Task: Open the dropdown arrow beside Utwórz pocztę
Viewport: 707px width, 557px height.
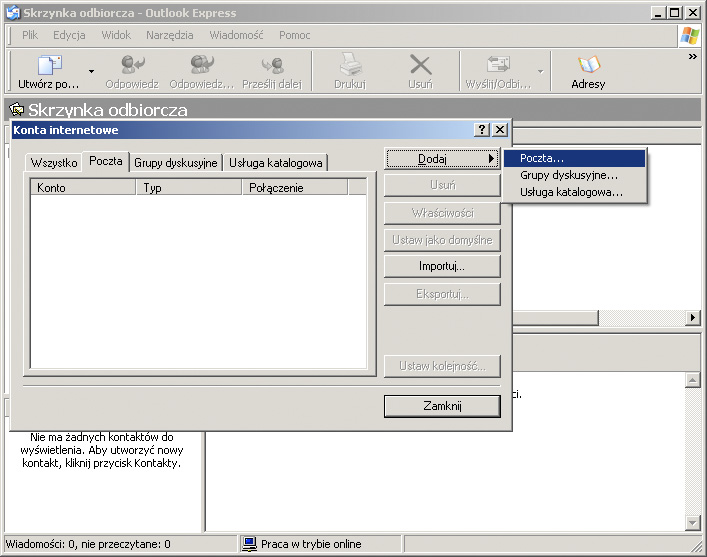Action: pyautogui.click(x=92, y=71)
